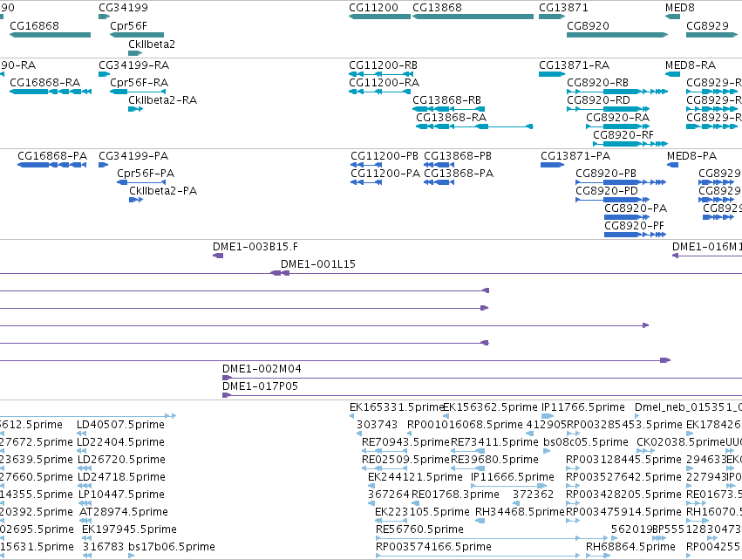Select the CG13868 gene bar
This screenshot has width=742, height=560.
tap(473, 17)
